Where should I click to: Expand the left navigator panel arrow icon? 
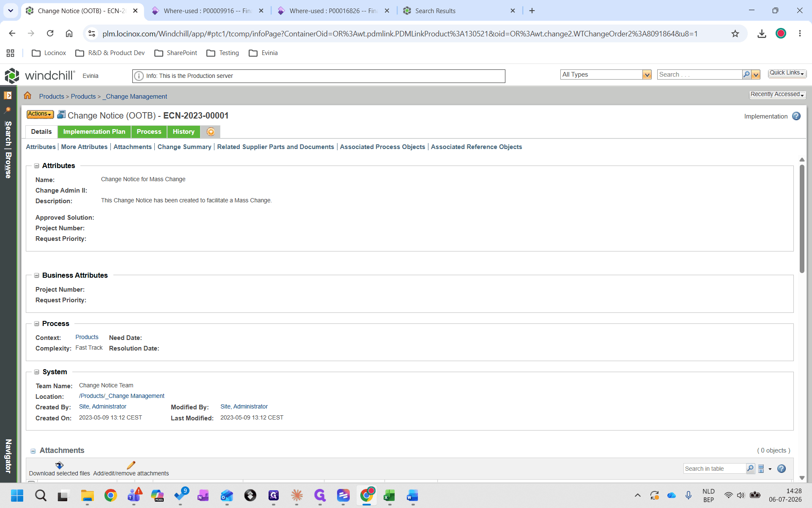(8, 95)
